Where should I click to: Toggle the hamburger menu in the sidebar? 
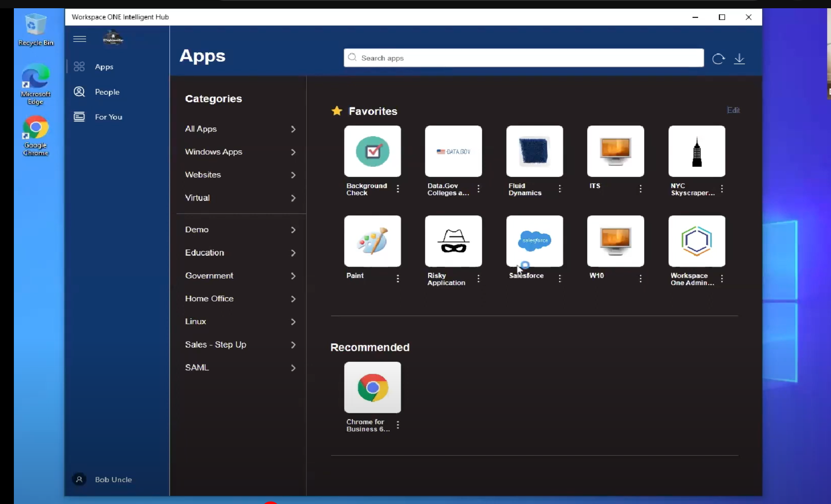[x=79, y=39]
